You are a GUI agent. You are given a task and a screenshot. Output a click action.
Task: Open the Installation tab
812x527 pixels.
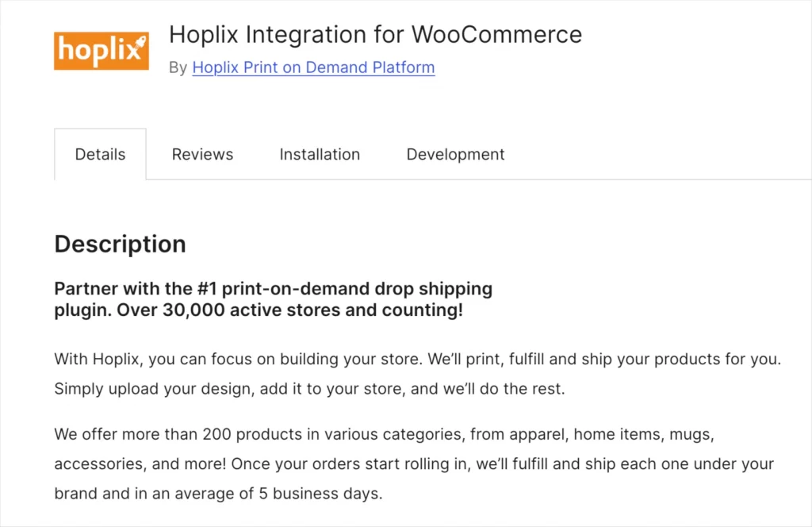(320, 154)
